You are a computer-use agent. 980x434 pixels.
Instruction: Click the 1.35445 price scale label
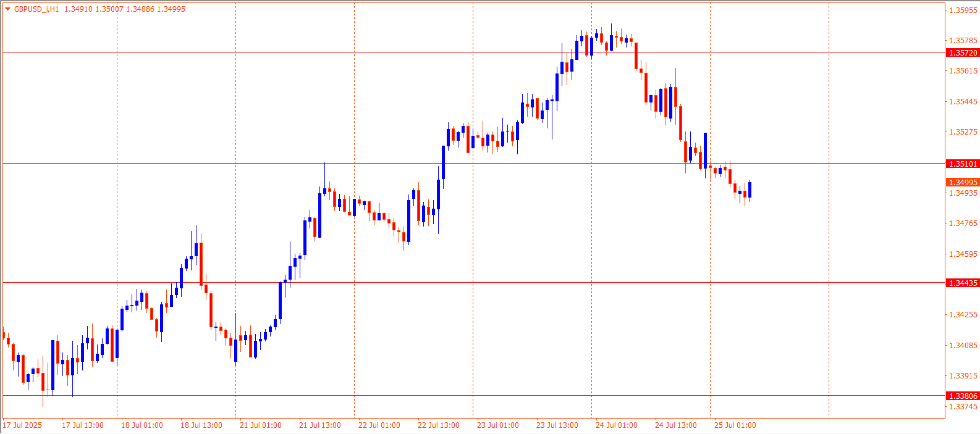pos(963,102)
